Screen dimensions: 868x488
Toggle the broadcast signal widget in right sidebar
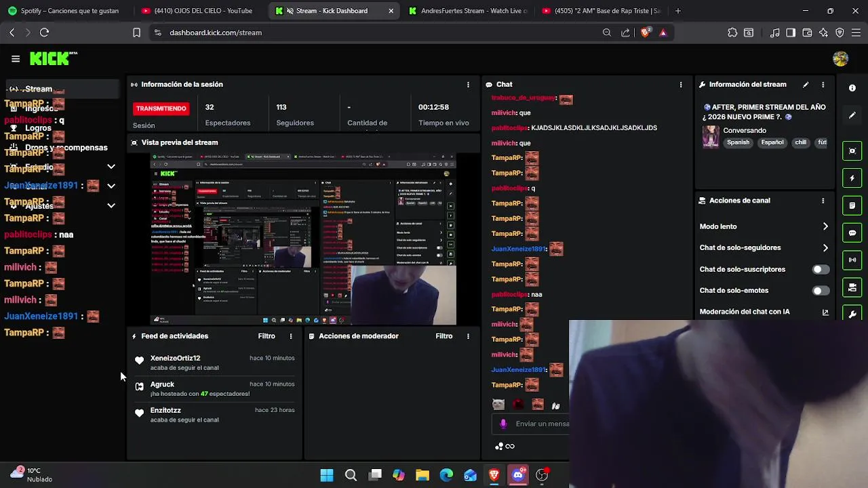(x=852, y=260)
